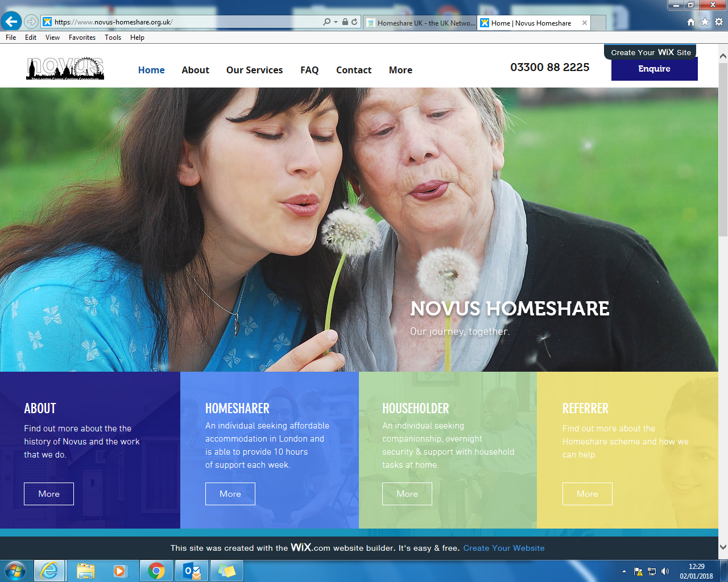Open the IE Home page icon
Viewport: 728px width, 582px height.
(x=691, y=22)
